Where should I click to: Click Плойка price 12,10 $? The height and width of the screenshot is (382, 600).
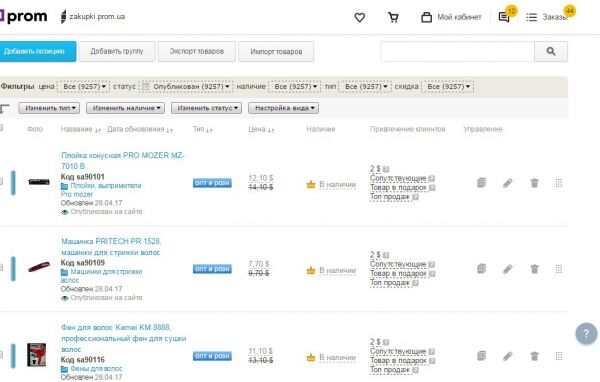(x=261, y=178)
